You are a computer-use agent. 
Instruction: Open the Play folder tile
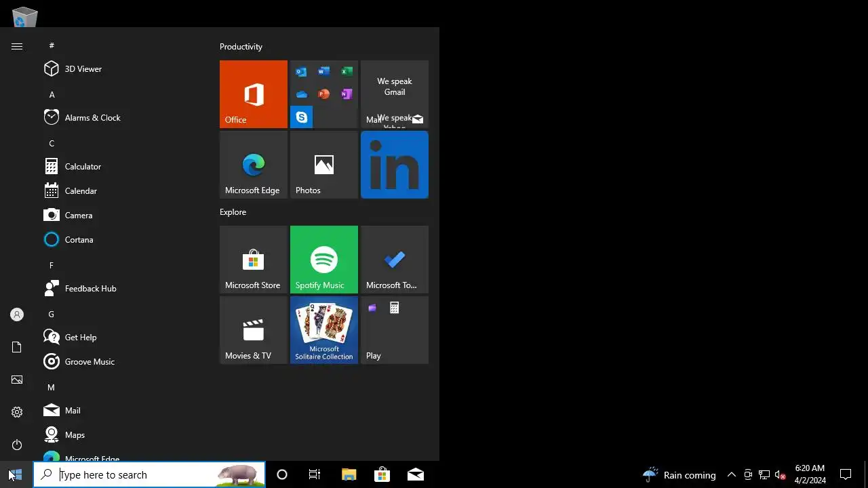(x=395, y=330)
